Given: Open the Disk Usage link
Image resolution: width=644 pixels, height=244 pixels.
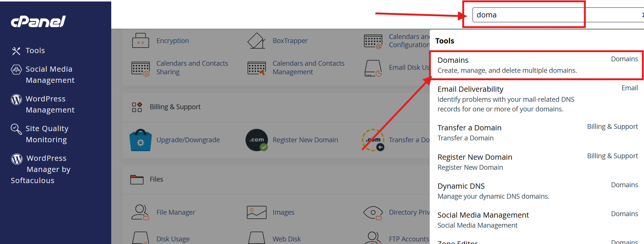Looking at the screenshot, I should [173, 239].
